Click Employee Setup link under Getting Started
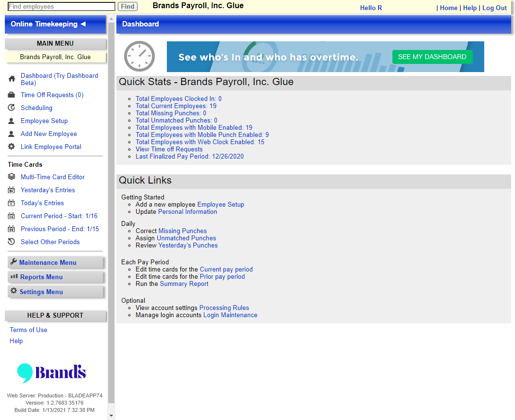Viewport: 515px width, 420px height. [221, 204]
